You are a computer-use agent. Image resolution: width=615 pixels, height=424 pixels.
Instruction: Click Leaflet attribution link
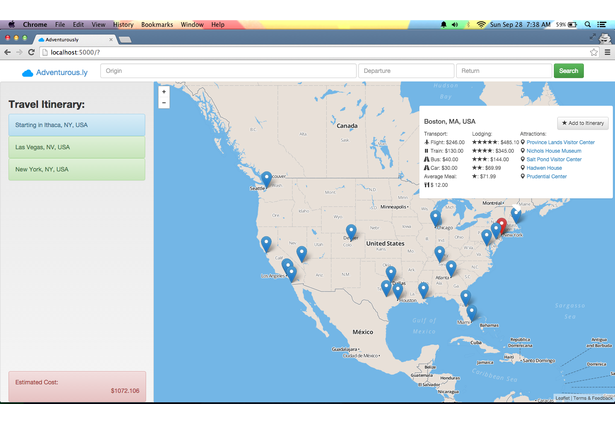pyautogui.click(x=562, y=398)
